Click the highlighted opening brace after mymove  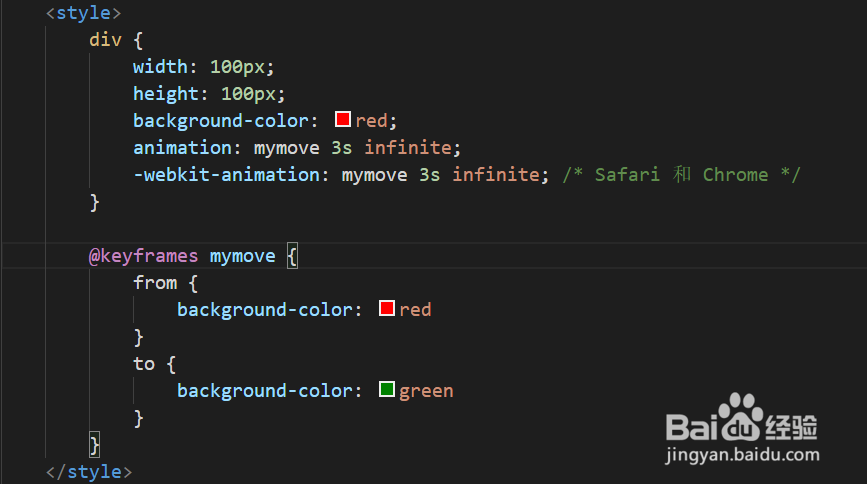pos(293,256)
